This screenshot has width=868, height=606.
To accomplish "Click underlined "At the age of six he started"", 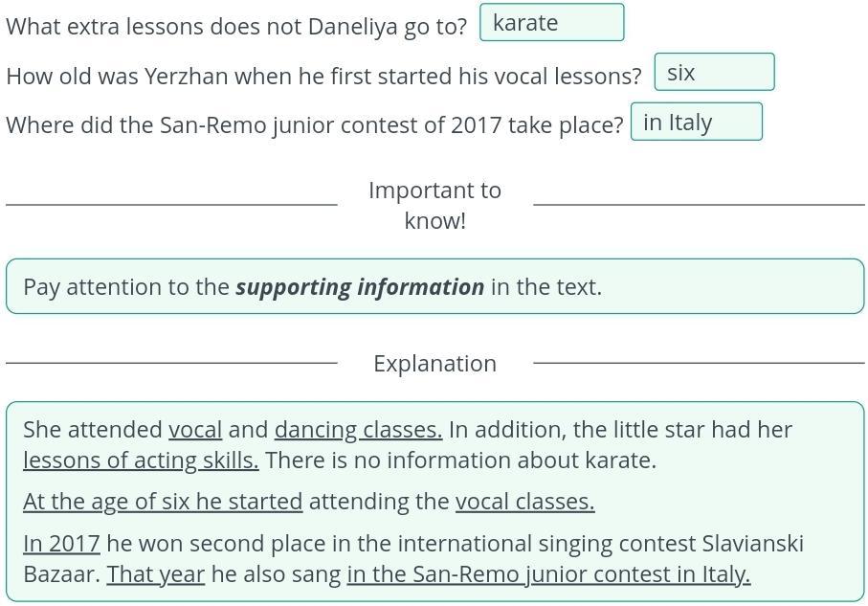I will 163,502.
